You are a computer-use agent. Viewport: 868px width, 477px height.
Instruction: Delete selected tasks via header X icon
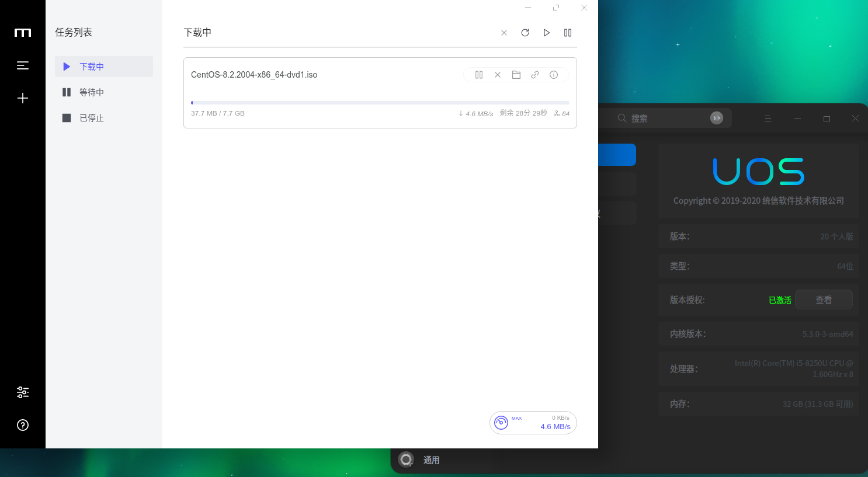504,33
